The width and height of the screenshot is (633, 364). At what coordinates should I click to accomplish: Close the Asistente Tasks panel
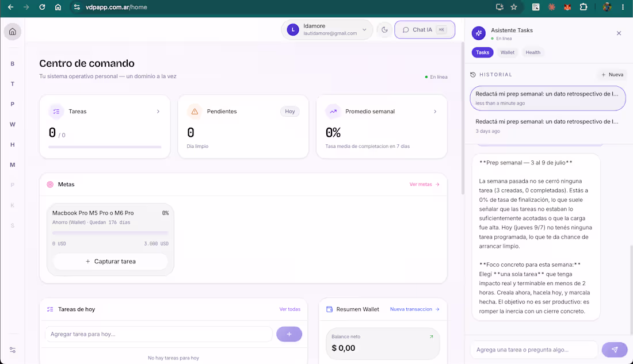619,33
